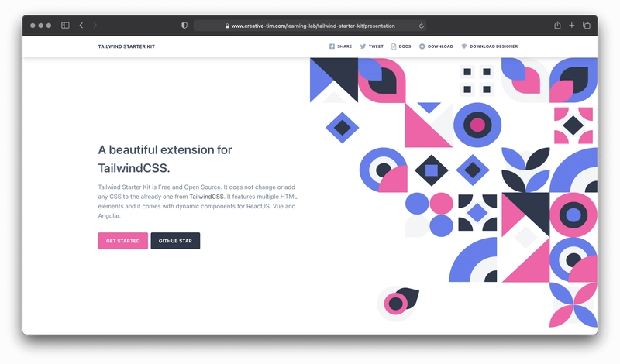The width and height of the screenshot is (620, 364).
Task: Click the Github Star button
Action: [175, 241]
